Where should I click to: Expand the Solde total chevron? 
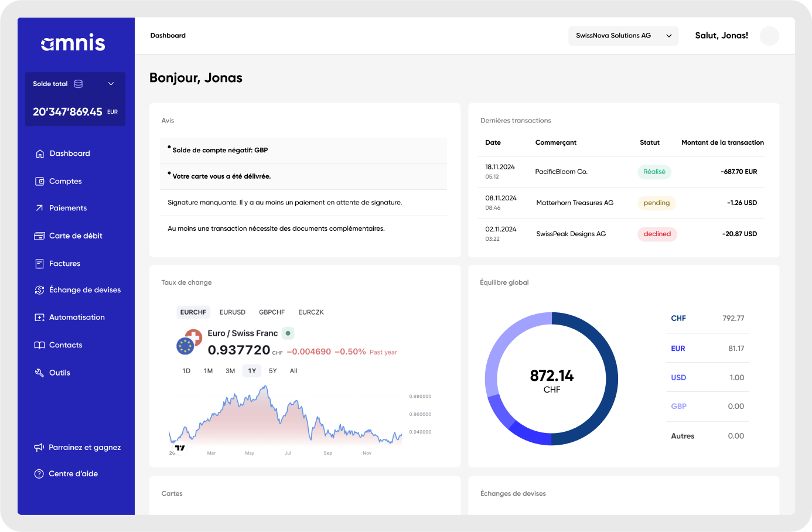[111, 84]
